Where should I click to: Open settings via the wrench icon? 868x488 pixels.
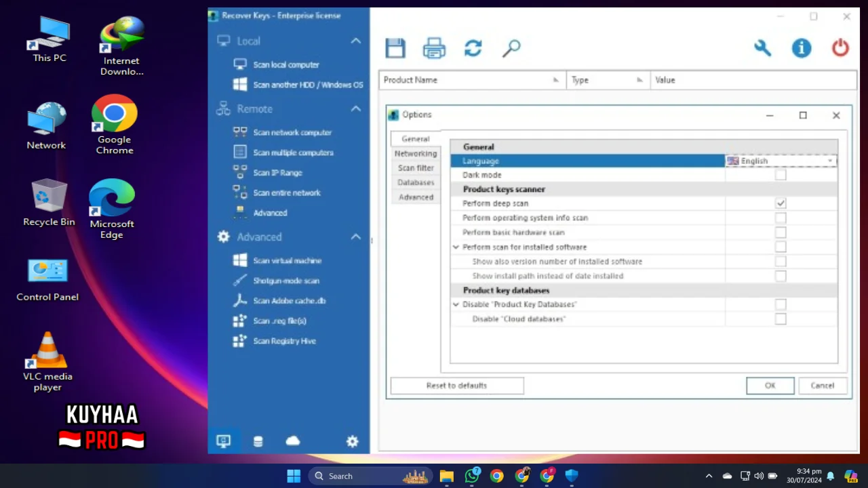coord(763,48)
